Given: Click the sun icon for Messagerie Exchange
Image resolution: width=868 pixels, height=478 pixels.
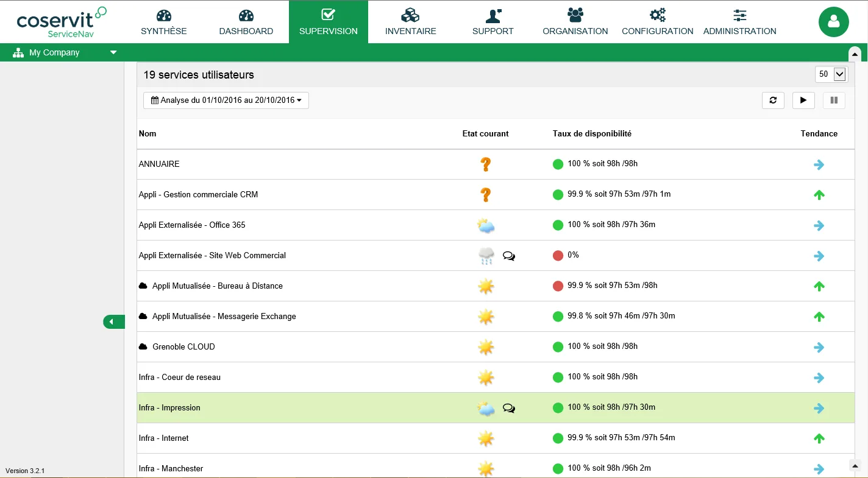Looking at the screenshot, I should [x=486, y=317].
